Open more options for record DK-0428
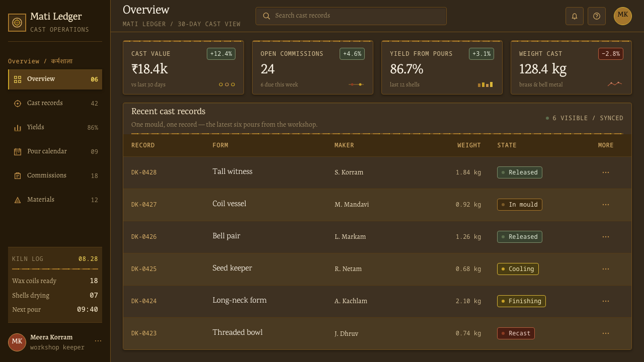The width and height of the screenshot is (644, 362). pos(606,172)
